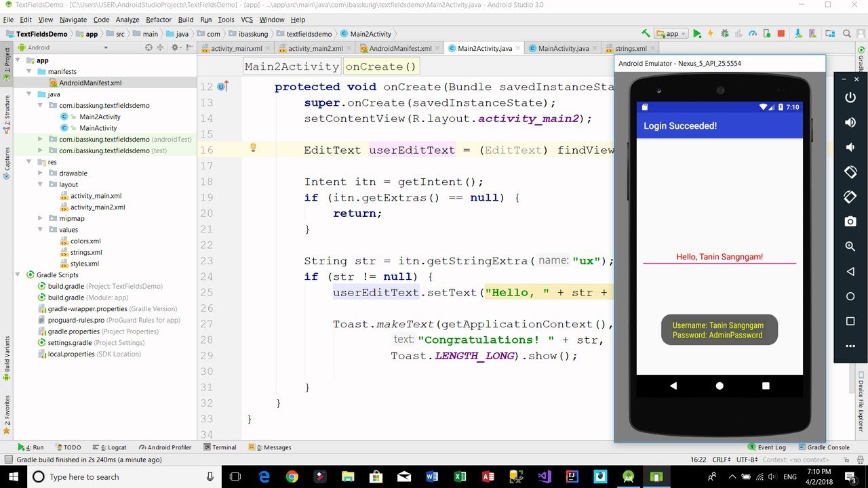
Task: Click emulator Volume Down button
Action: pyautogui.click(x=850, y=147)
